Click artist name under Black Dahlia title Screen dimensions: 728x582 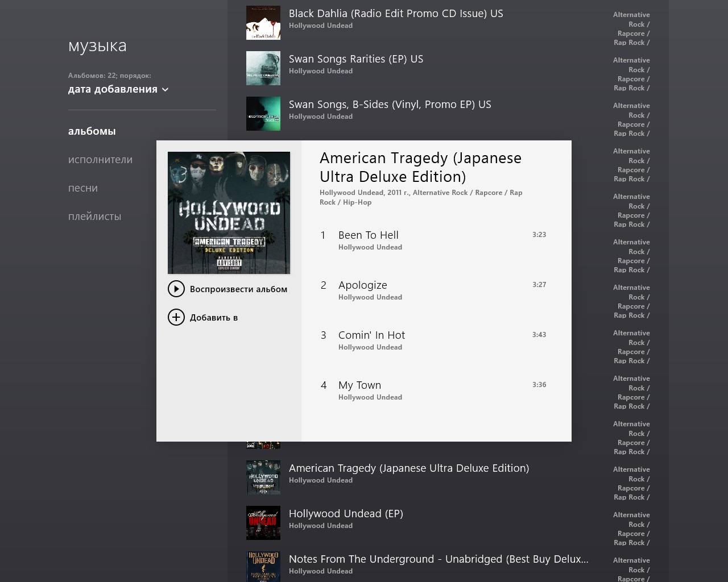point(321,26)
